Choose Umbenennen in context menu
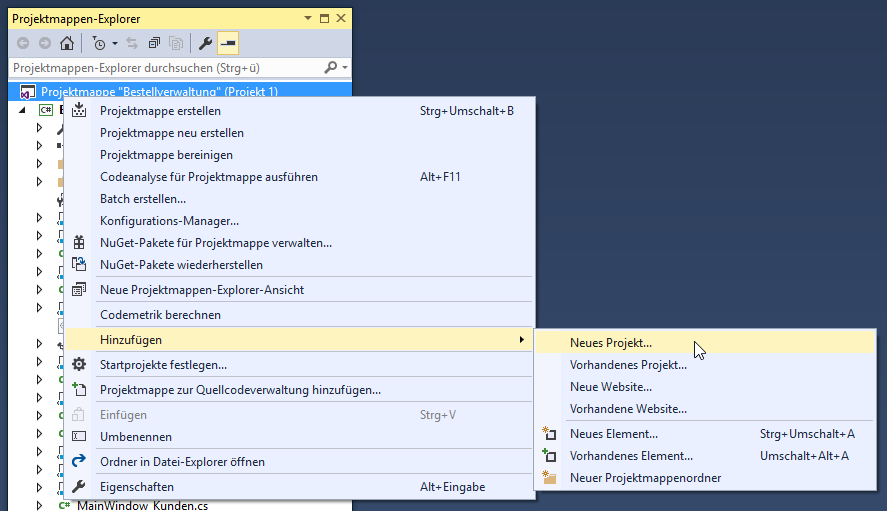Screen dimensions: 887x511 tap(299, 437)
